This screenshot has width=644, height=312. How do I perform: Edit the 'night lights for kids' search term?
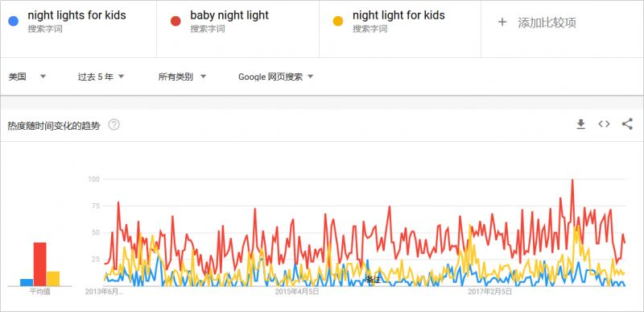[x=76, y=15]
